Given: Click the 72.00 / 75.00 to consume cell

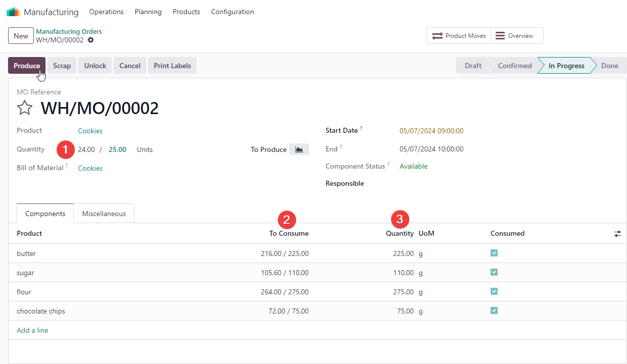Looking at the screenshot, I should (x=288, y=311).
